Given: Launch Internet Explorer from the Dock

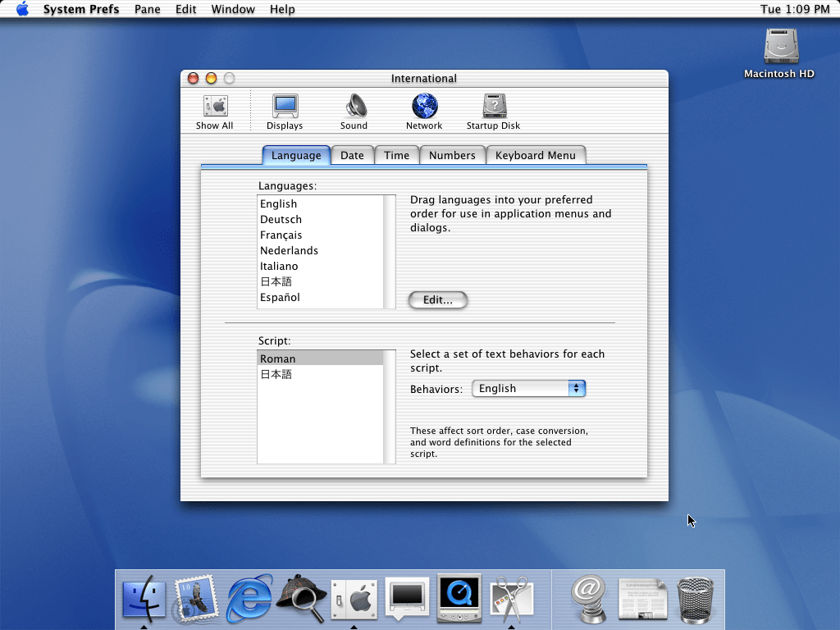Looking at the screenshot, I should pyautogui.click(x=249, y=599).
